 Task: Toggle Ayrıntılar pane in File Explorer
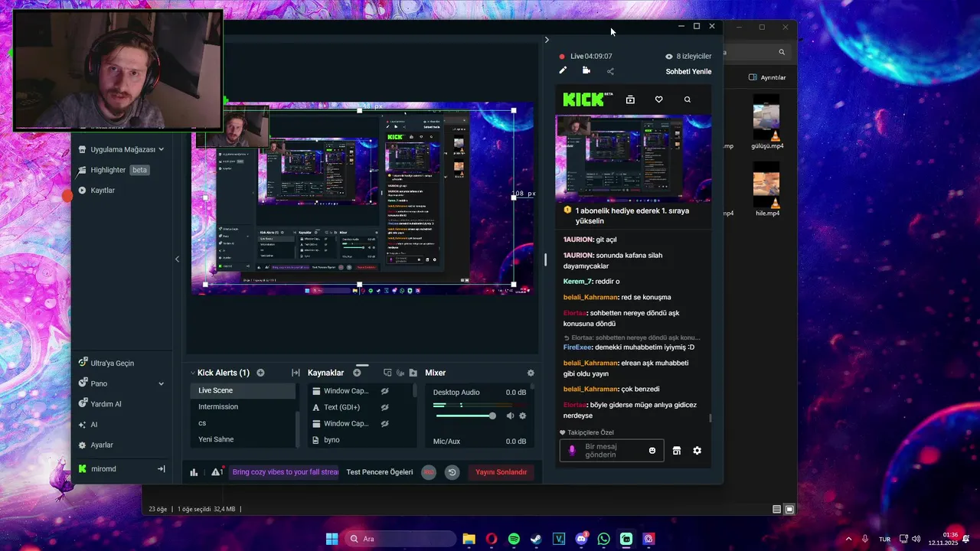(767, 77)
